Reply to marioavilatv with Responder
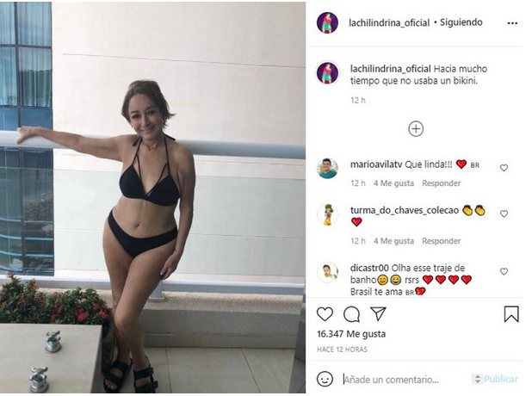Viewport: 532px width, 396px height. click(x=441, y=183)
